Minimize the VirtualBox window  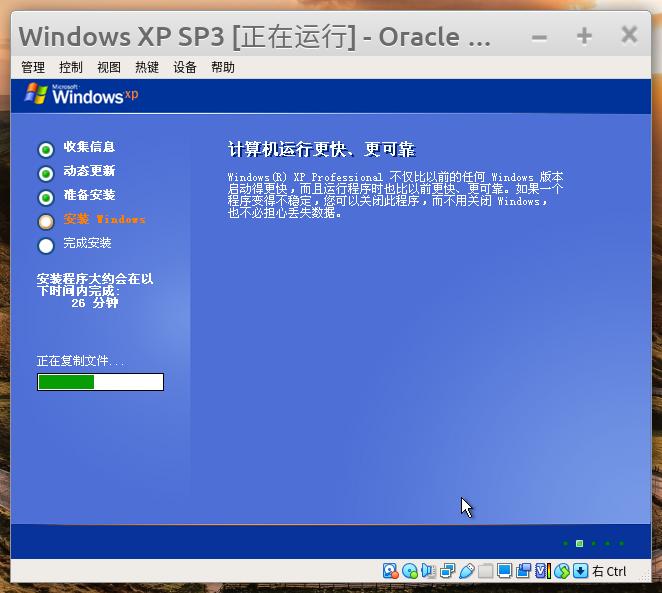[x=539, y=37]
